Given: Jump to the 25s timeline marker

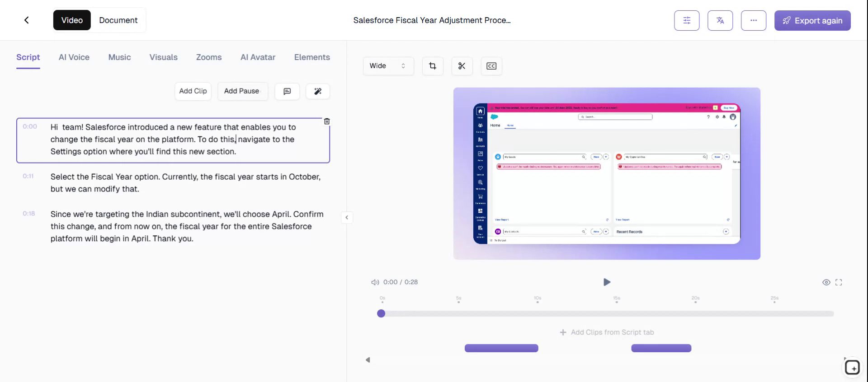Looking at the screenshot, I should click(774, 299).
